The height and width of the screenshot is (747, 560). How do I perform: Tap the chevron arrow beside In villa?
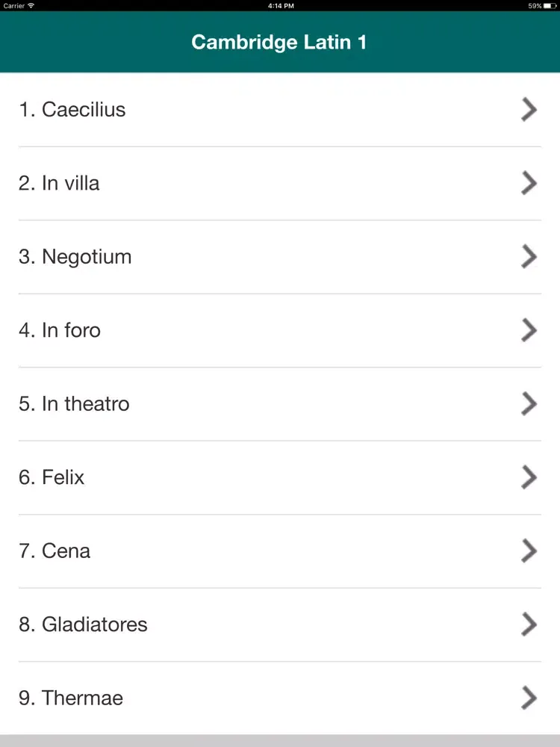(x=529, y=183)
